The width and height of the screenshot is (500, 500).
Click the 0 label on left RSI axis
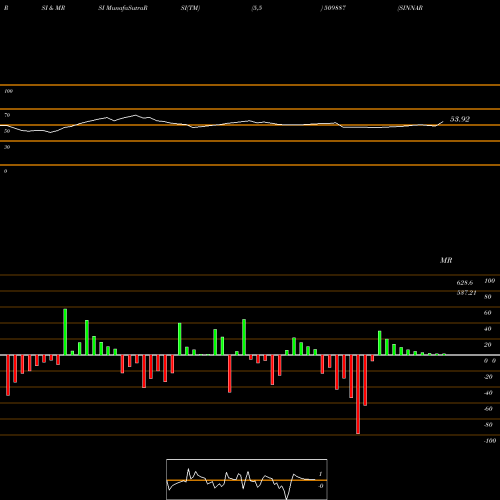[5, 171]
